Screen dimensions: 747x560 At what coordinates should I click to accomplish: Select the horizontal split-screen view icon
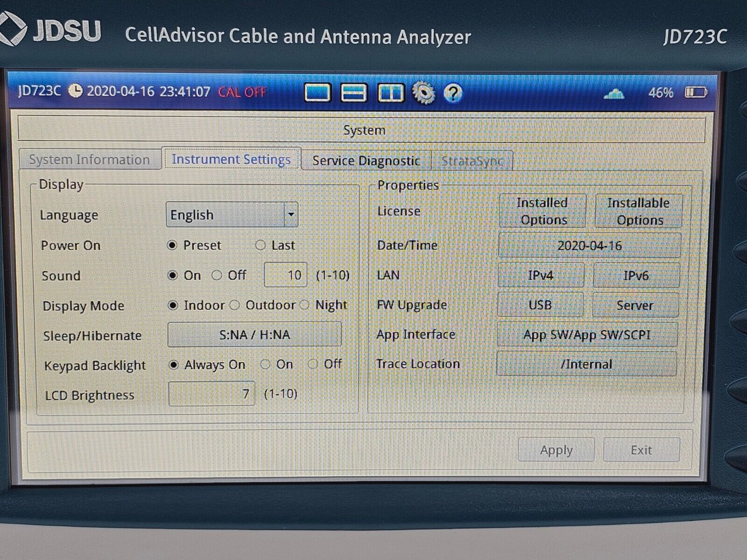354,92
